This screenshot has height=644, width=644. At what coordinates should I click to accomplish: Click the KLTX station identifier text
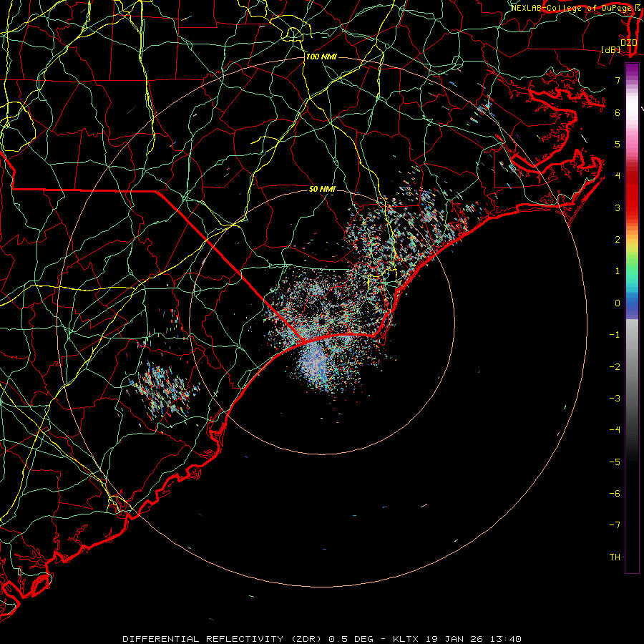[406, 639]
